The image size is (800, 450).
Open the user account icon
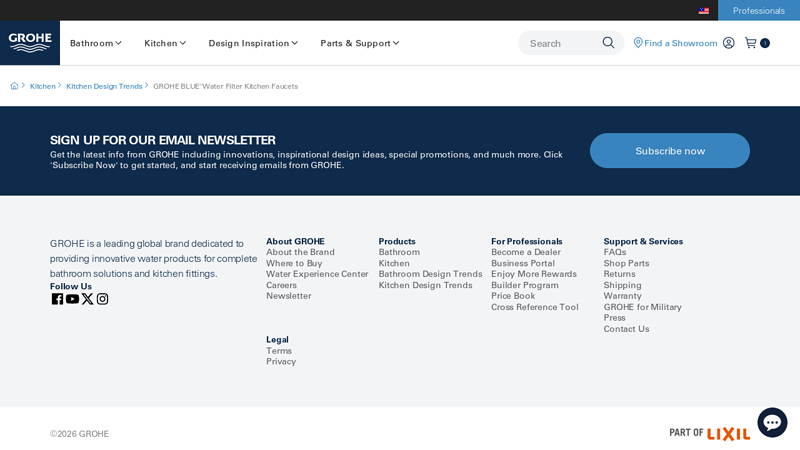click(728, 43)
